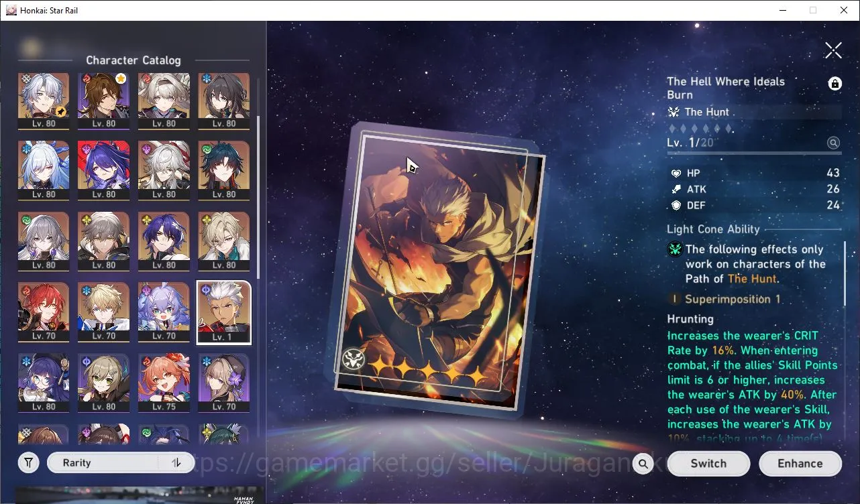Image resolution: width=860 pixels, height=504 pixels.
Task: Select green-eyed Qingque Lv. 80 portrait
Action: pos(103,382)
